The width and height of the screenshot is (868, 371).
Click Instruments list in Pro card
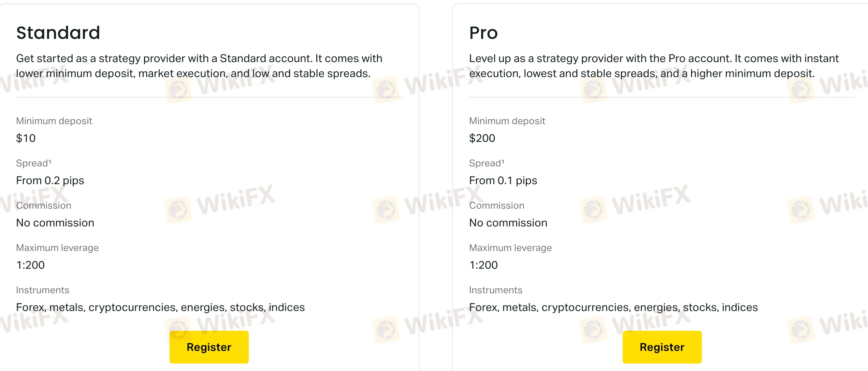(x=613, y=307)
